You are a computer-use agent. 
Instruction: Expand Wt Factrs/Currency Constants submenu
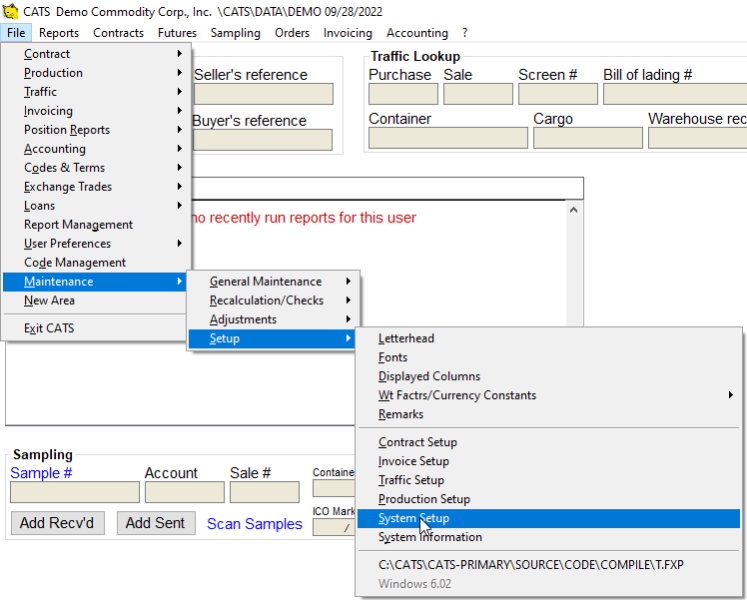[x=549, y=396]
